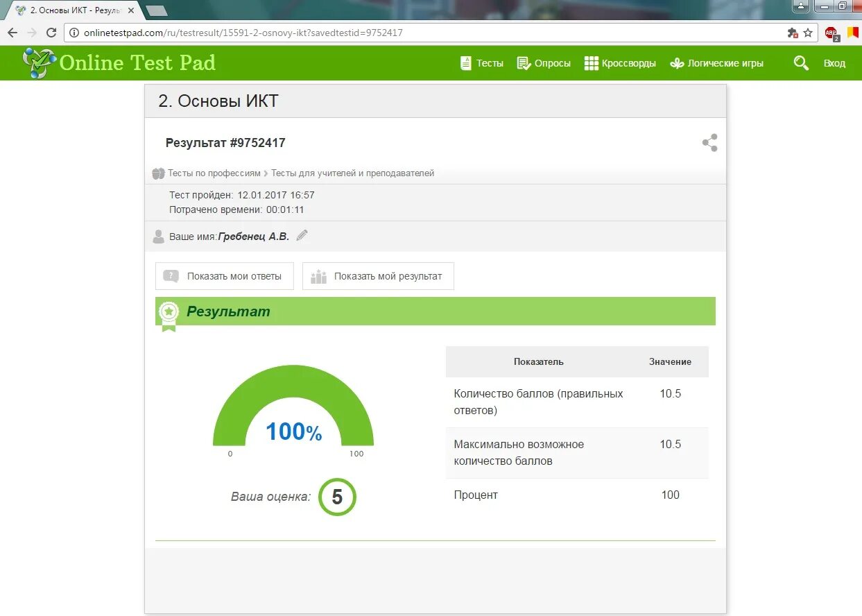Open the Опросы menu item

[544, 63]
